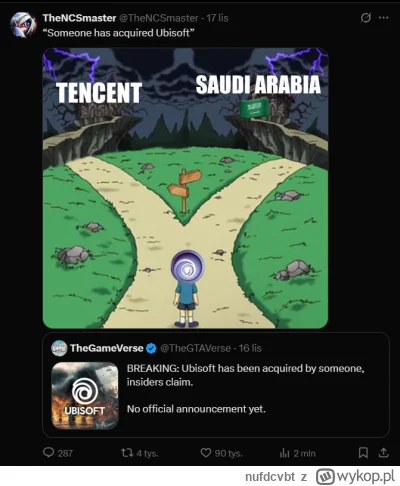Viewport: 400px width, 486px height.
Task: Open the @TheGTAVerse handle
Action: 195,348
